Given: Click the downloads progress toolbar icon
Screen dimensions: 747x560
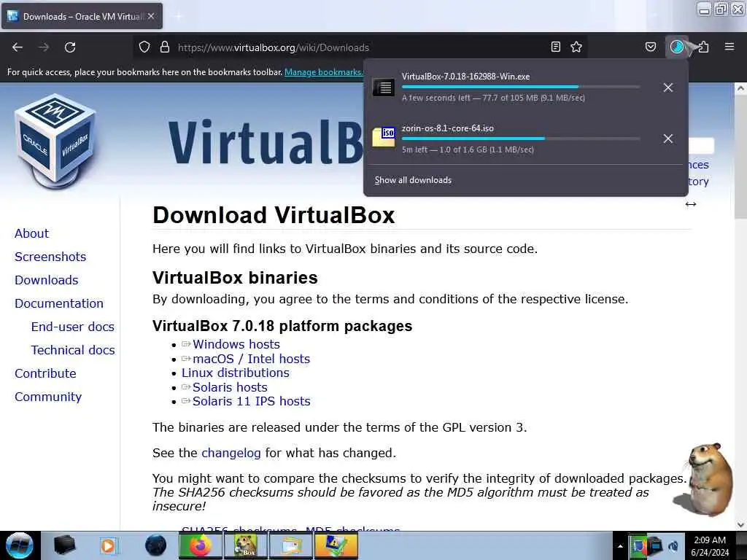Looking at the screenshot, I should [676, 47].
